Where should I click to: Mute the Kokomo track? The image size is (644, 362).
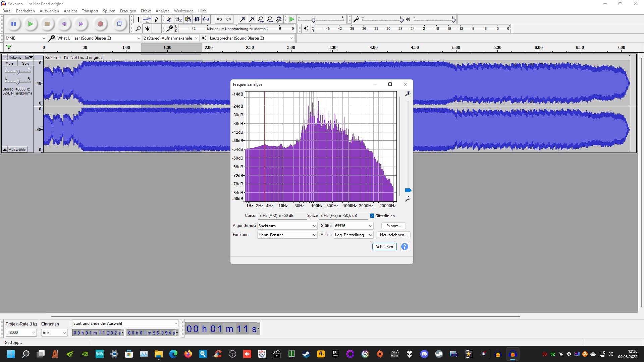[9, 63]
